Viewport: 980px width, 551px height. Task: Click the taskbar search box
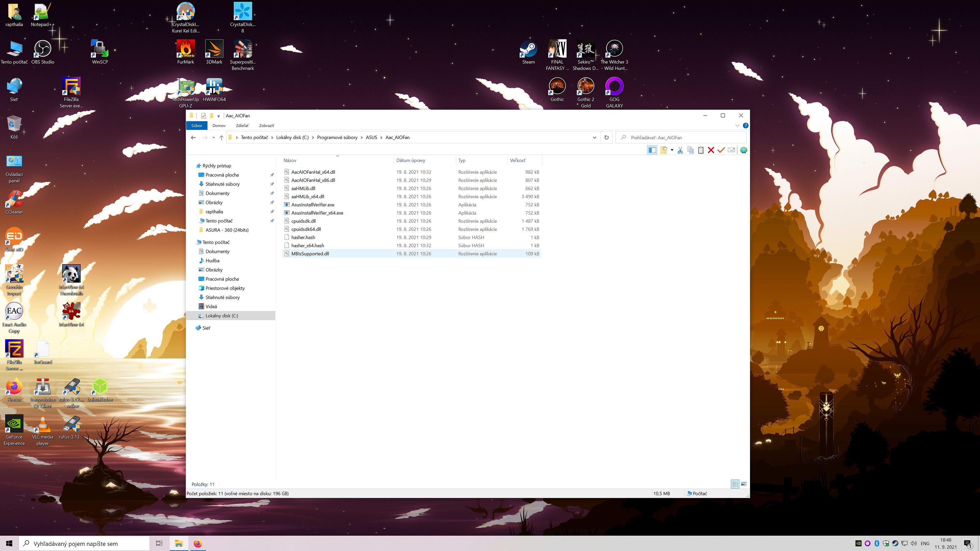pos(84,543)
